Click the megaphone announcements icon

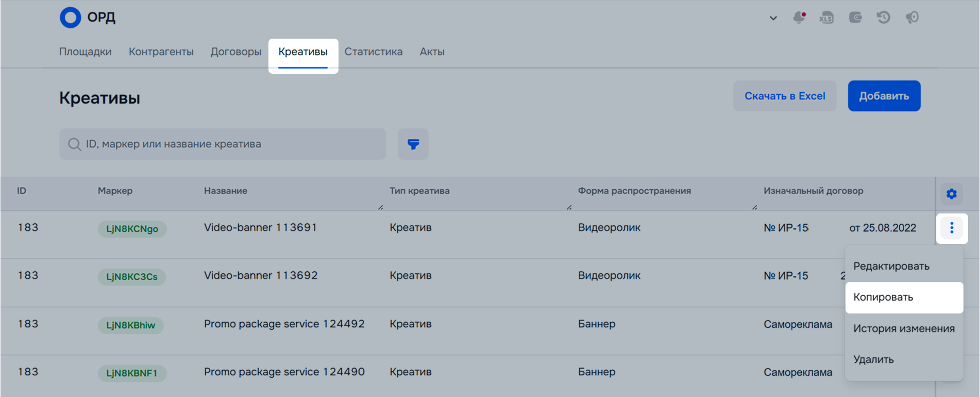click(x=912, y=18)
